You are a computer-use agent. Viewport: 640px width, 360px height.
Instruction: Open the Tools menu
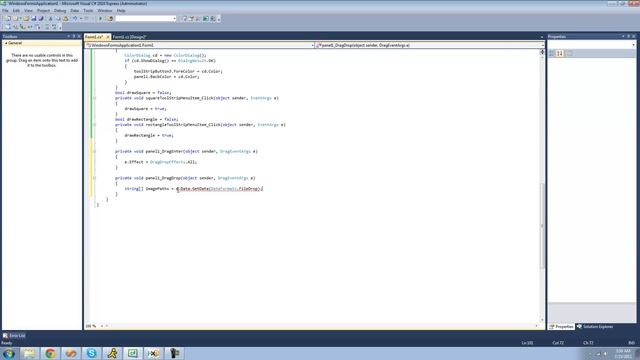coord(88,11)
